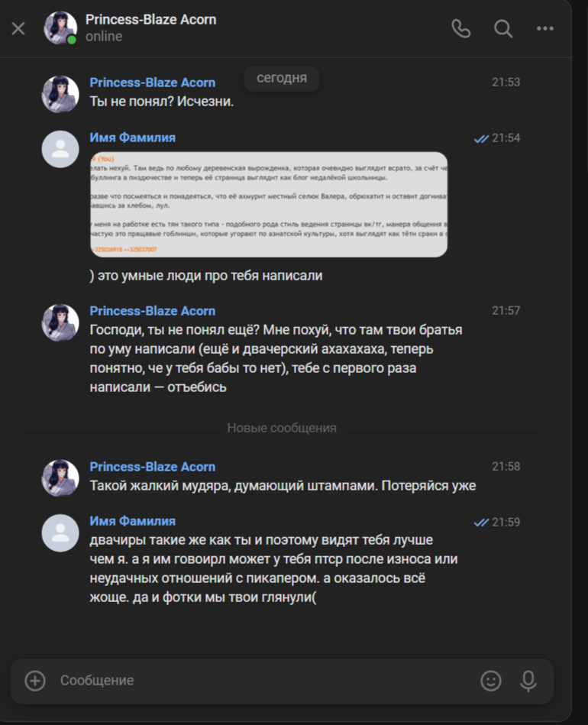Click the Имя Фамилия avatar beside 21:59 message
The width and height of the screenshot is (588, 725).
[x=60, y=532]
